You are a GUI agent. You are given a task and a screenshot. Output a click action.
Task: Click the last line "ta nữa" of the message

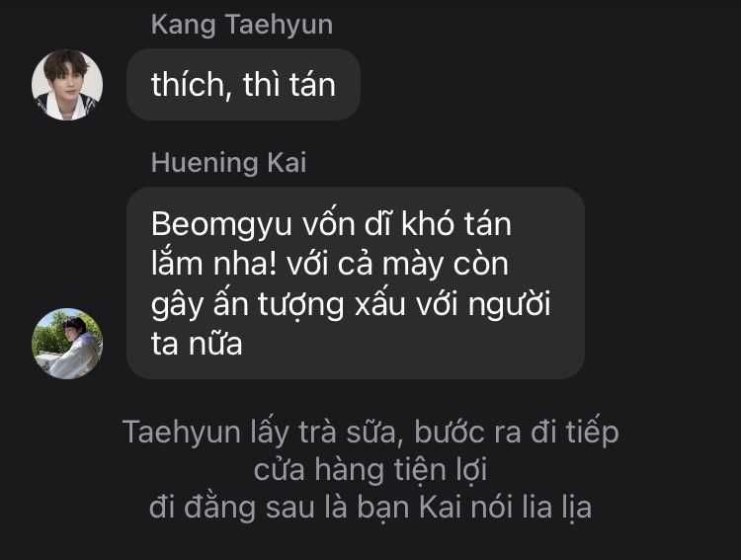[x=197, y=344]
